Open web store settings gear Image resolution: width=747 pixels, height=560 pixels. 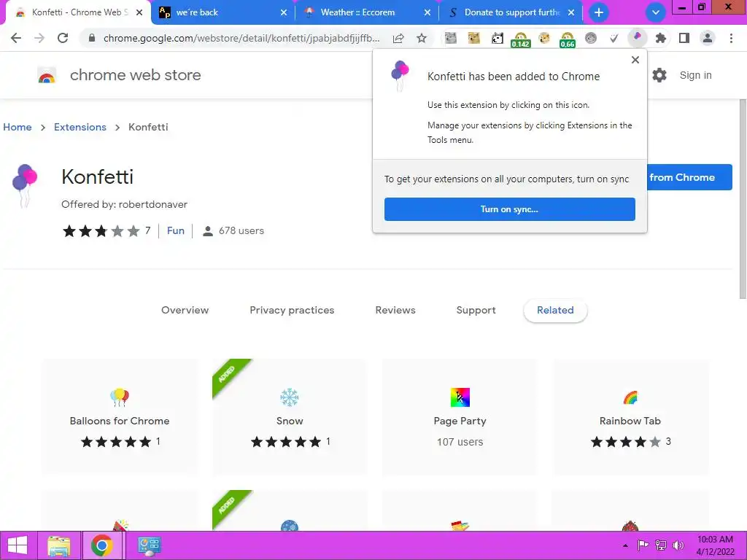coord(659,75)
